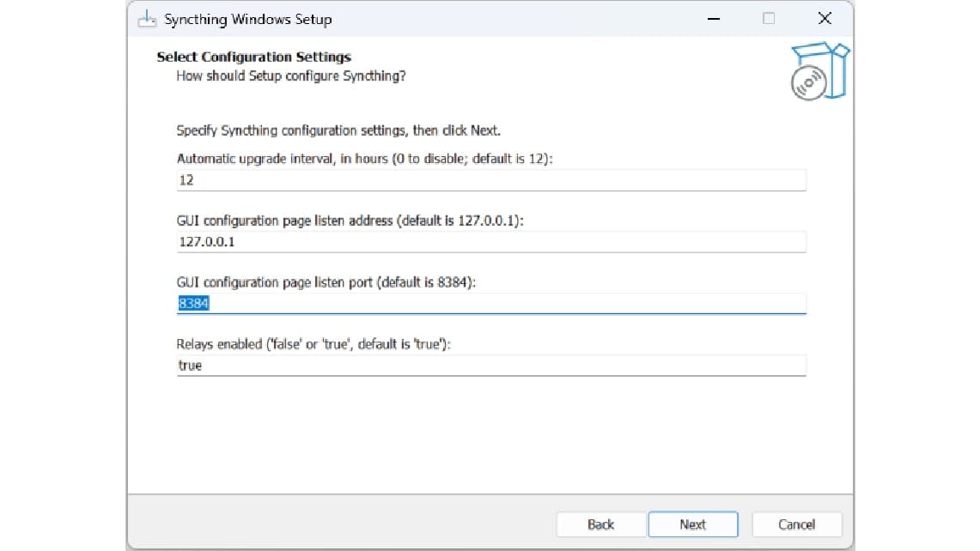
Task: Close the Syncthing Windows Setup window
Action: click(825, 19)
